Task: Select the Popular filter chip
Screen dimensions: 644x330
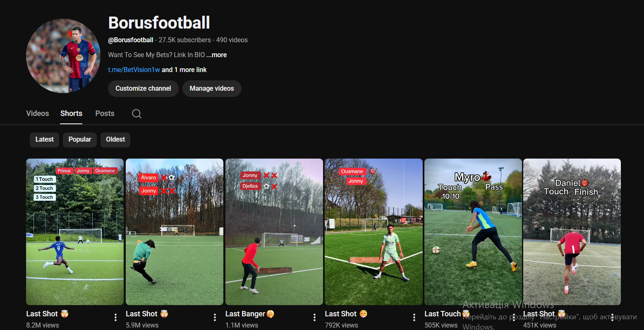Action: click(80, 140)
